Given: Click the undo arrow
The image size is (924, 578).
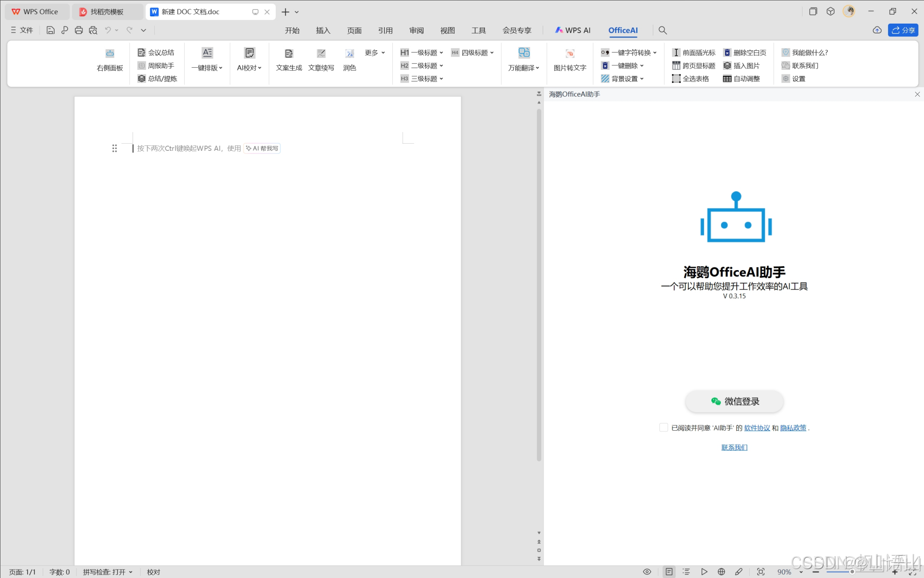Looking at the screenshot, I should (108, 30).
